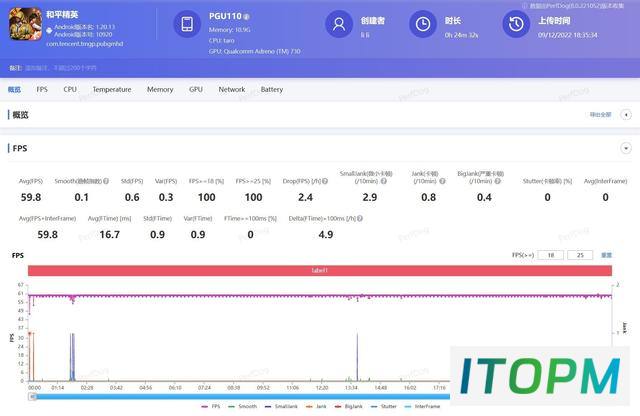Click the duration clock icon
Screen dimensions: 640x416
pos(423,24)
